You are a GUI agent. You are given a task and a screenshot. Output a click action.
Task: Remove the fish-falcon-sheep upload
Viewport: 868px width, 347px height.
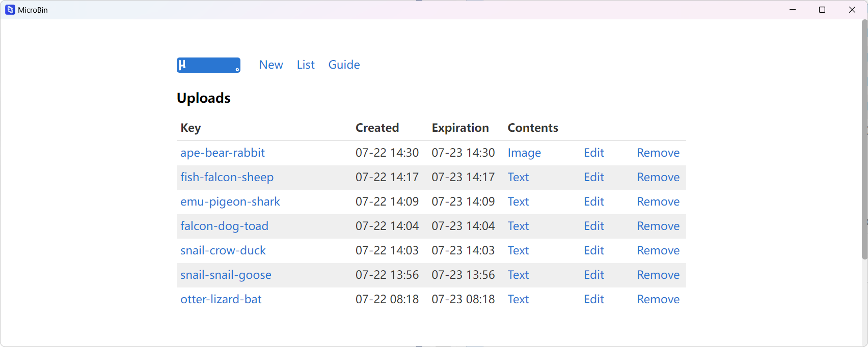(658, 177)
